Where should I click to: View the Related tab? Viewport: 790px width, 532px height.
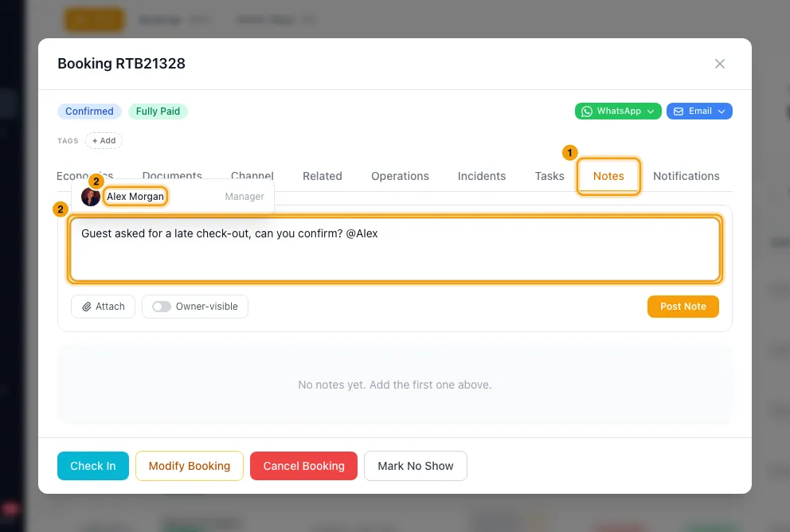pos(323,176)
